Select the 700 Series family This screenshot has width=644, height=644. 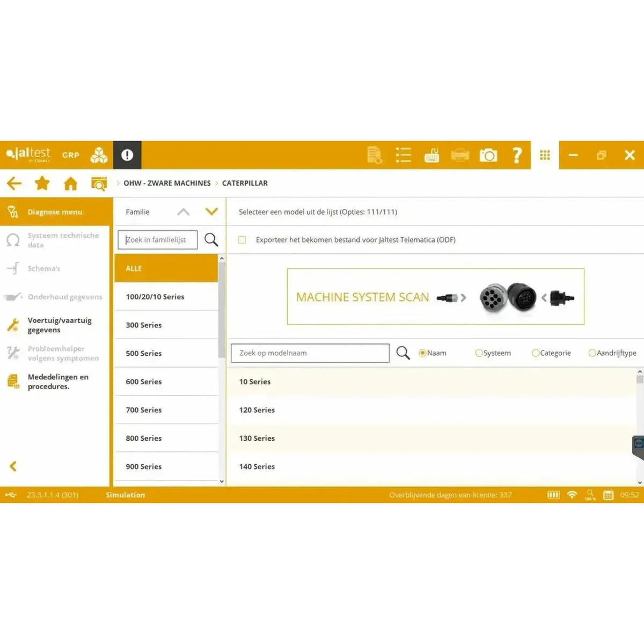point(166,410)
